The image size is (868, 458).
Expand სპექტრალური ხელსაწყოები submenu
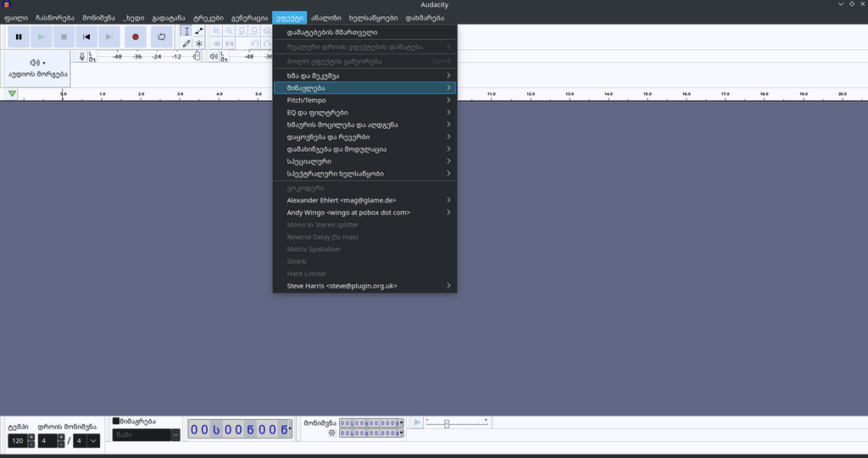click(364, 173)
